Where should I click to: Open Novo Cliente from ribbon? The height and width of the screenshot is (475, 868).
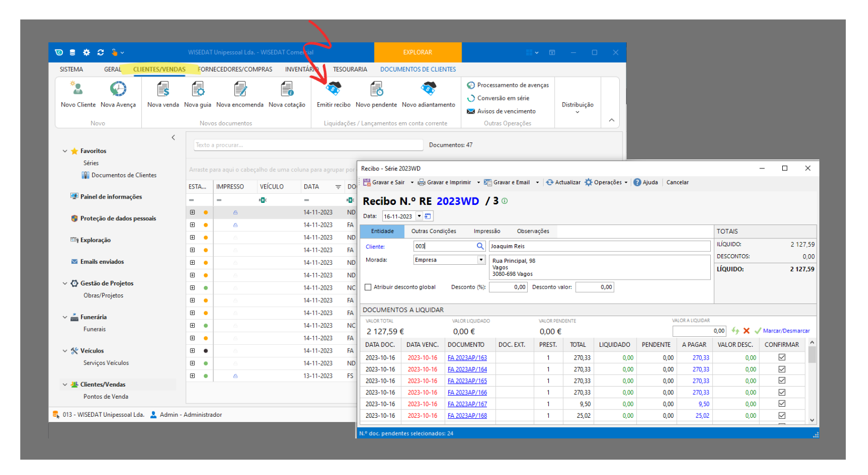point(78,89)
